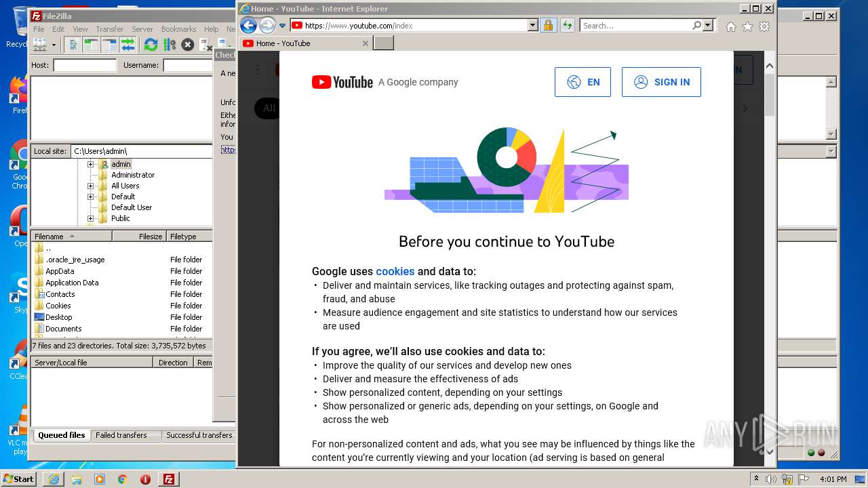Select Administrator folder in local tree

(x=133, y=175)
